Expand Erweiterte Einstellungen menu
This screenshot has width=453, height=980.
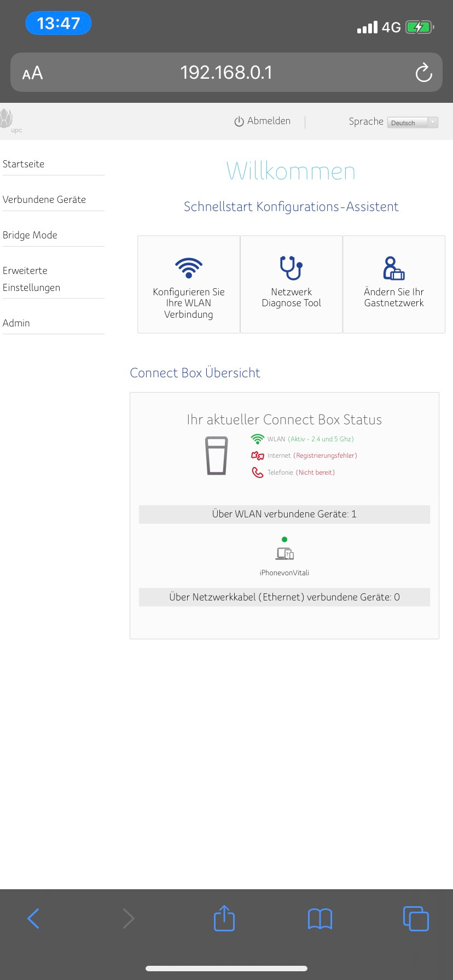[31, 279]
